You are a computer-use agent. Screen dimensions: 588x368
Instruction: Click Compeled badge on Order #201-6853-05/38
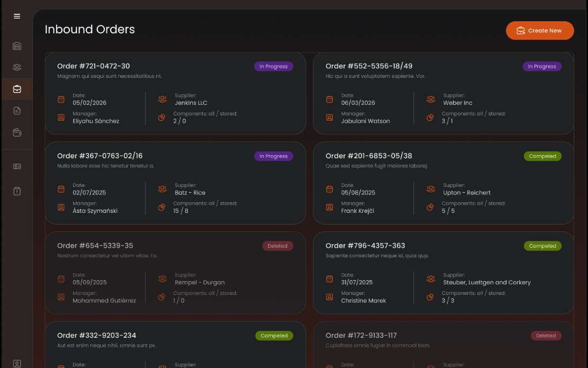tap(542, 156)
